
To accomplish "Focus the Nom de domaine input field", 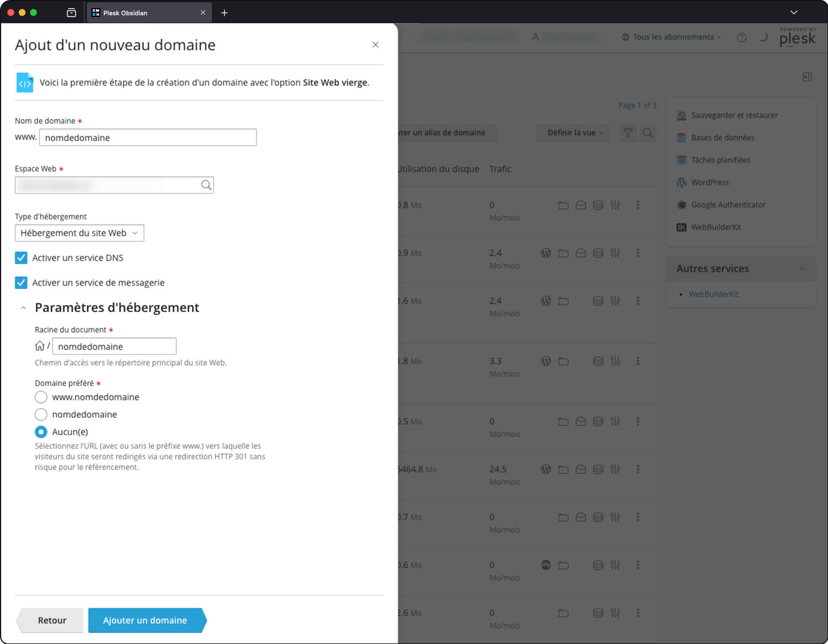I will pos(148,137).
